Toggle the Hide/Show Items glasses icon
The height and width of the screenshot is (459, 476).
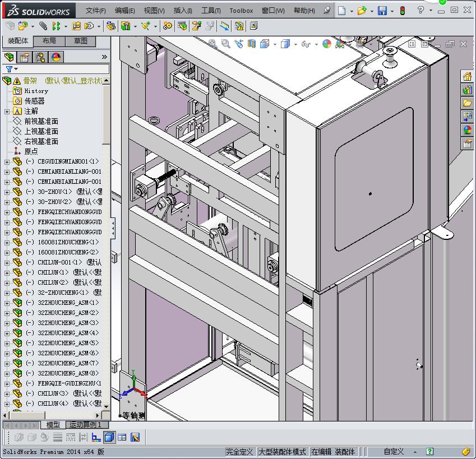(x=306, y=44)
